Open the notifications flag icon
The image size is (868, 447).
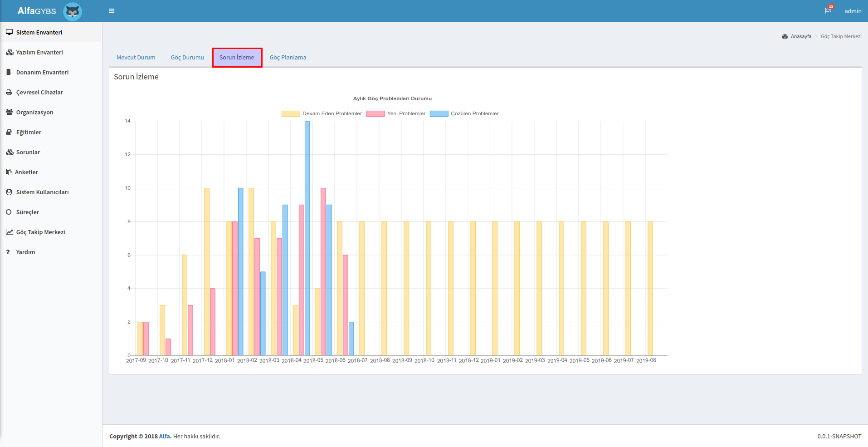[828, 11]
